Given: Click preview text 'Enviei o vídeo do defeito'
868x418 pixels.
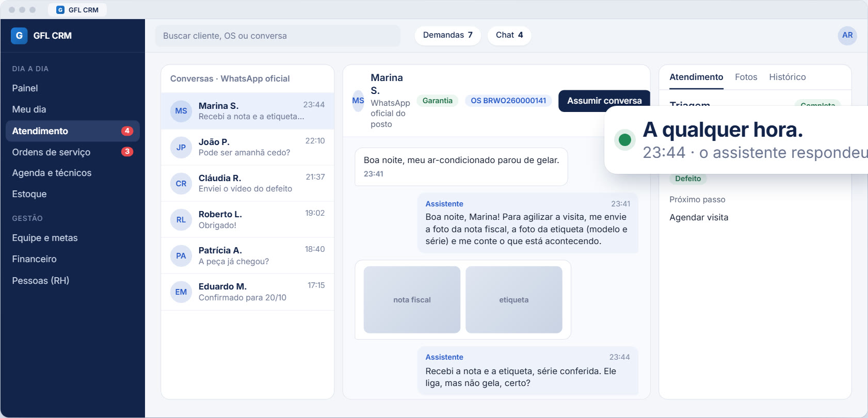Looking at the screenshot, I should tap(245, 189).
